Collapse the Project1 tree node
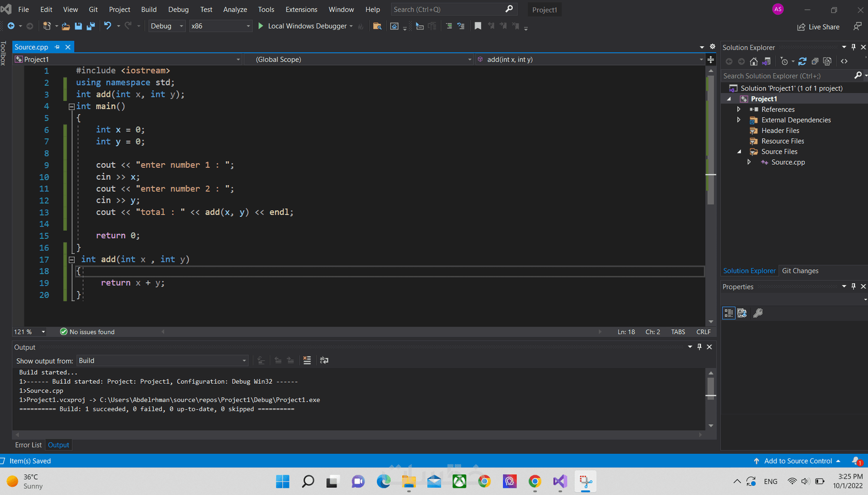The height and width of the screenshot is (495, 868). pyautogui.click(x=729, y=99)
